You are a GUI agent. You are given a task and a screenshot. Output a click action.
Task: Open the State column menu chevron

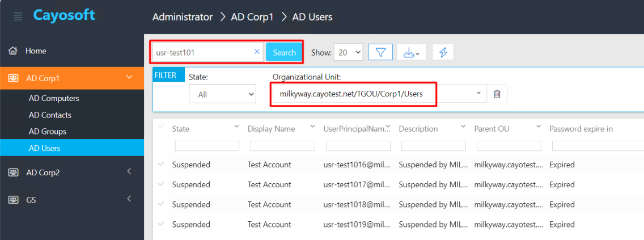pyautogui.click(x=236, y=126)
